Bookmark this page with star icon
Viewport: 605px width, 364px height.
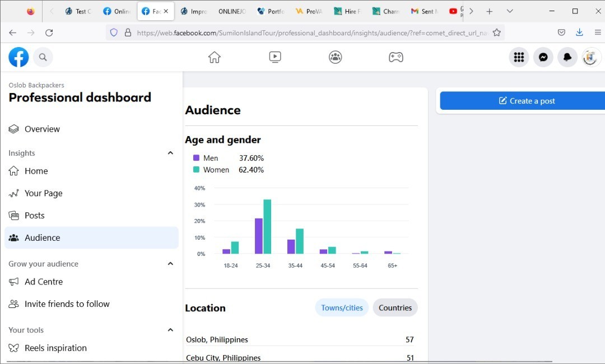[x=497, y=33]
